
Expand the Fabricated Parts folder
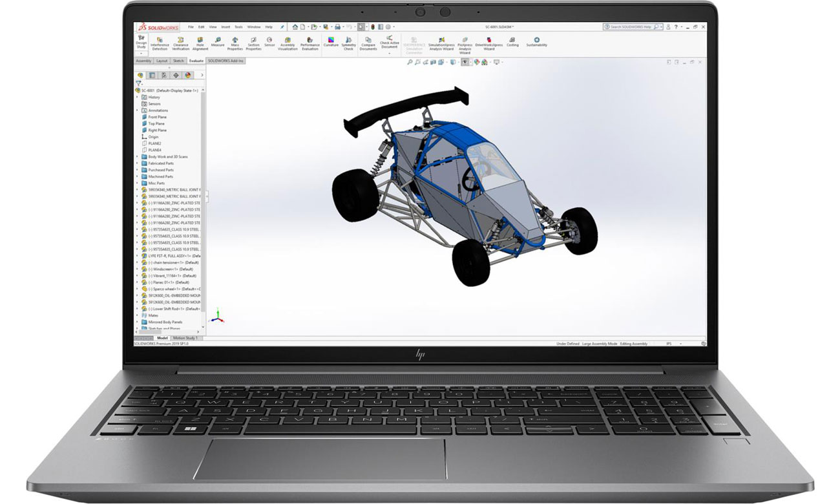137,163
